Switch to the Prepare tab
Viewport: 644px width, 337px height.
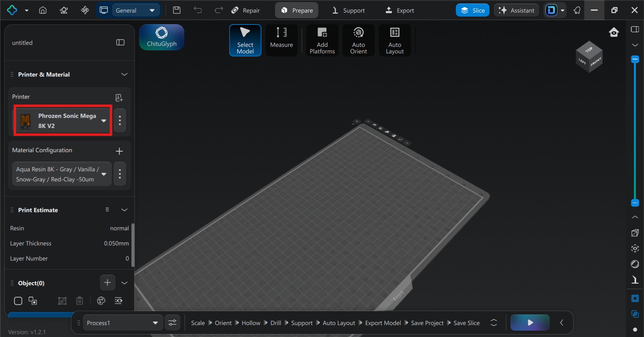(297, 10)
